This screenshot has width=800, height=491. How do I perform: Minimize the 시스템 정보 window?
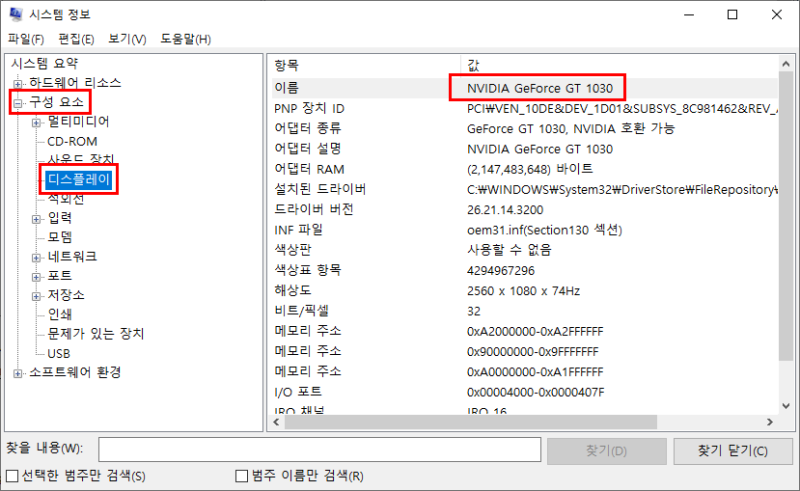tap(689, 14)
